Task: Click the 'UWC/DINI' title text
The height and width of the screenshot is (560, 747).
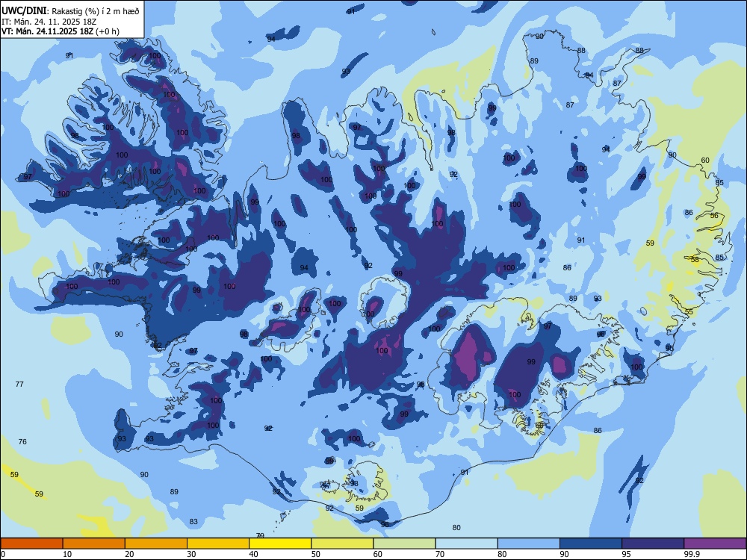Action: pos(24,10)
